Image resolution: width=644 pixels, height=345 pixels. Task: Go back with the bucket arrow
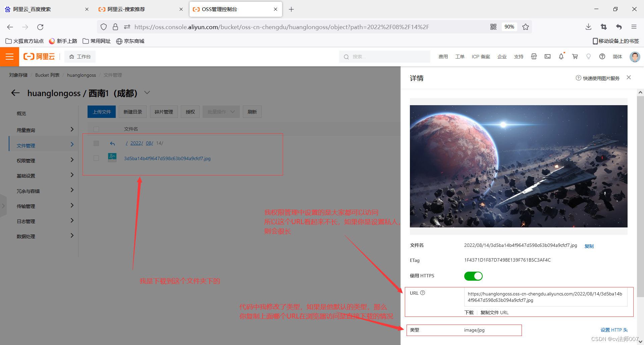15,93
